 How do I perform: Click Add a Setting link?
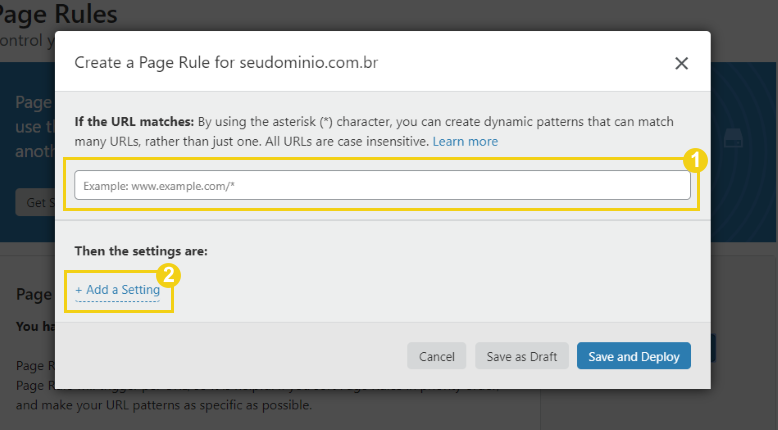[x=118, y=290]
